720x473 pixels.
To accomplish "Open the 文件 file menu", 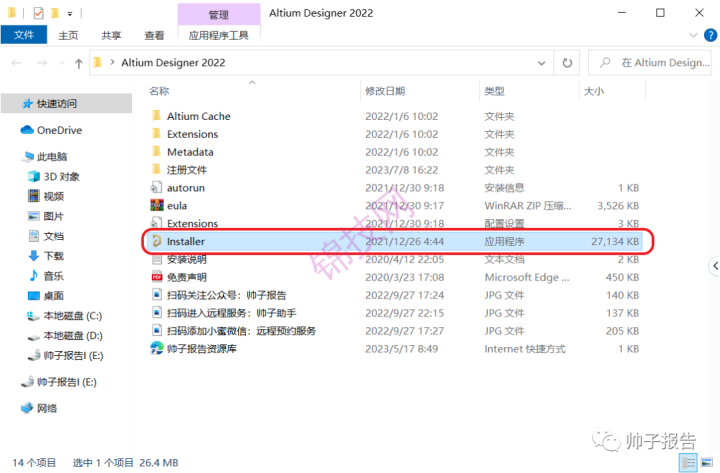I will point(24,35).
